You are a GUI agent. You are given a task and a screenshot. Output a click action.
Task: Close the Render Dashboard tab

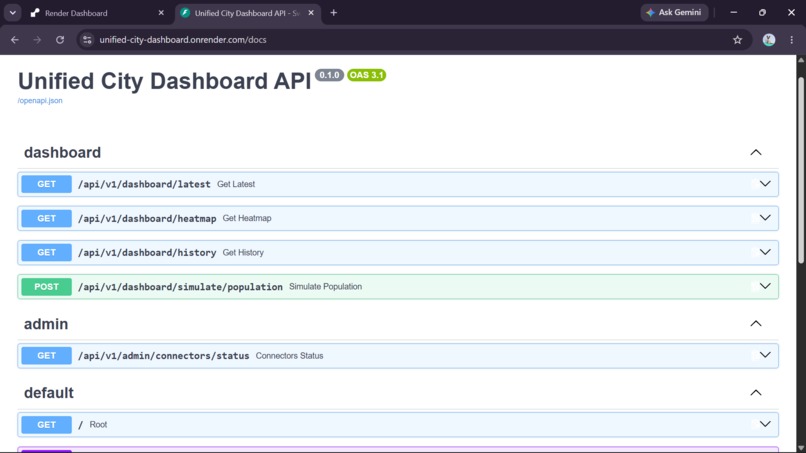(x=161, y=13)
